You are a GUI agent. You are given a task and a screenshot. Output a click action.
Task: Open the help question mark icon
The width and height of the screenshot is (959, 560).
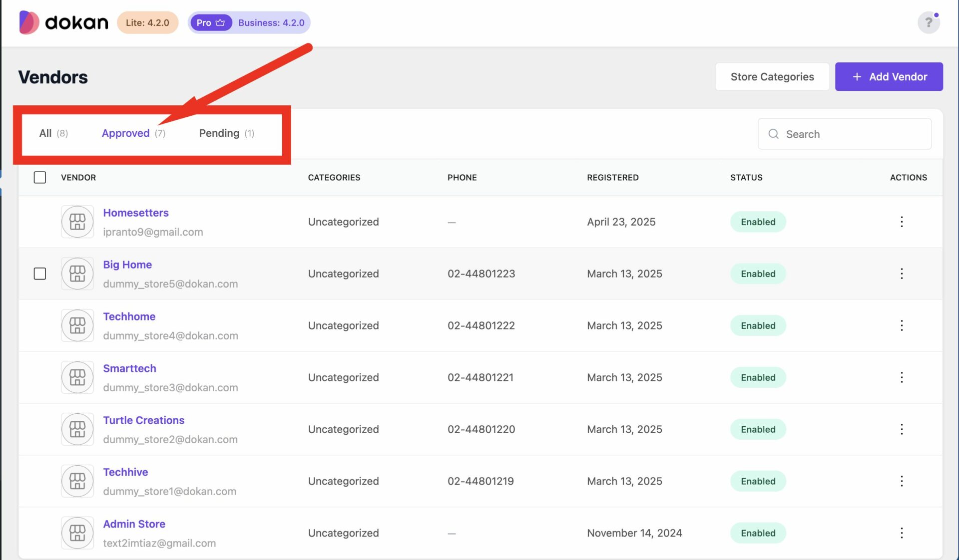[x=929, y=22]
